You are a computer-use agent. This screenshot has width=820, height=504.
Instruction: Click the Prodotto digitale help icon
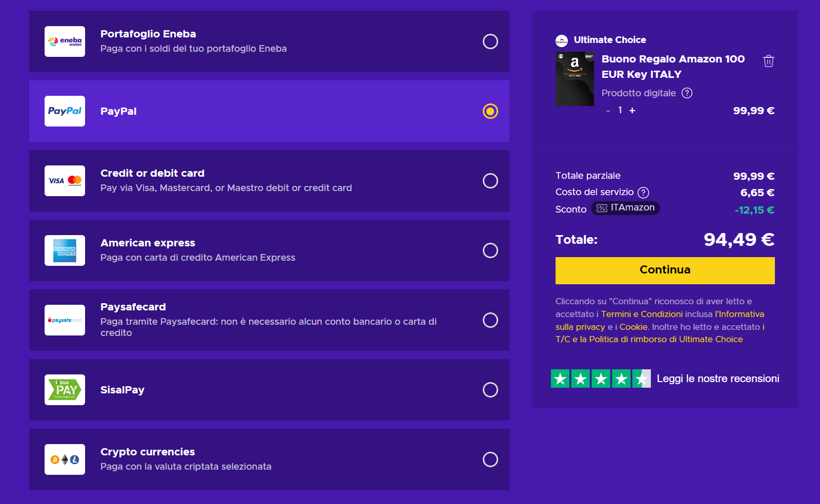point(687,93)
